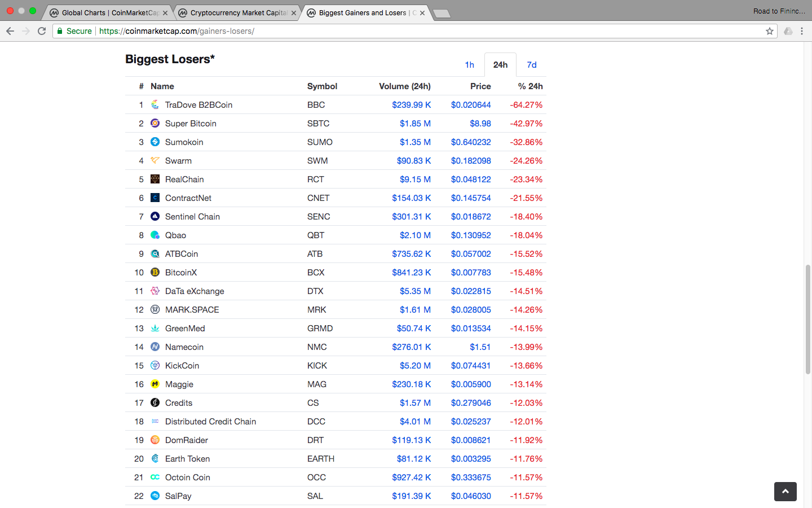Open the Distributed Credit Chain link
This screenshot has width=812, height=508.
(x=210, y=421)
